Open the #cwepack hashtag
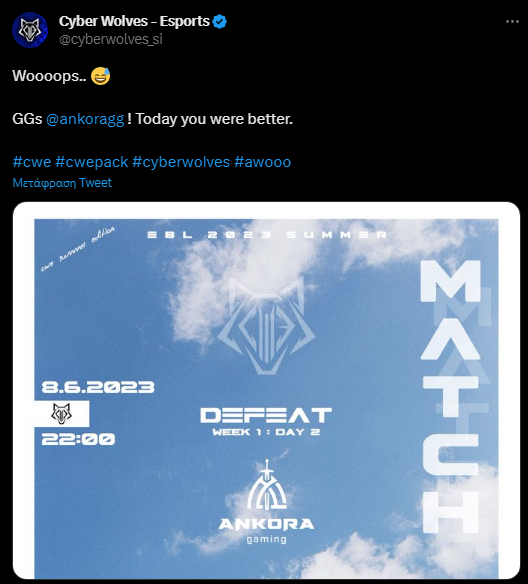This screenshot has height=584, width=528. point(92,162)
